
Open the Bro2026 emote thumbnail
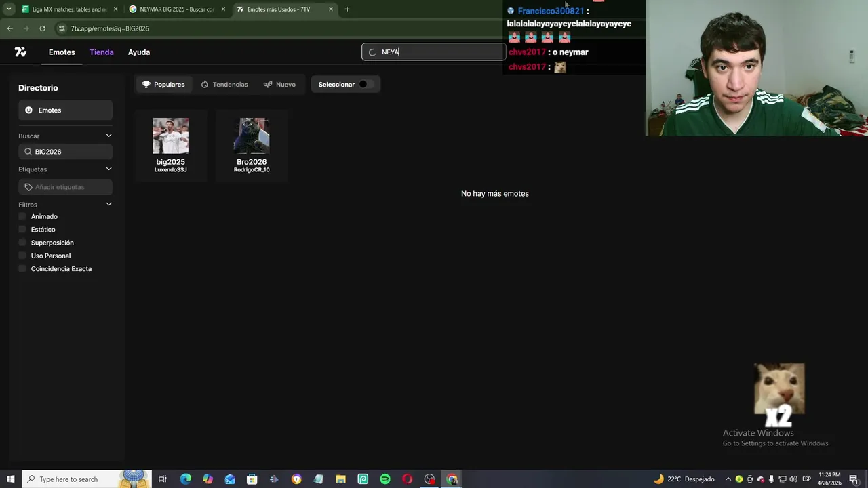click(x=252, y=136)
